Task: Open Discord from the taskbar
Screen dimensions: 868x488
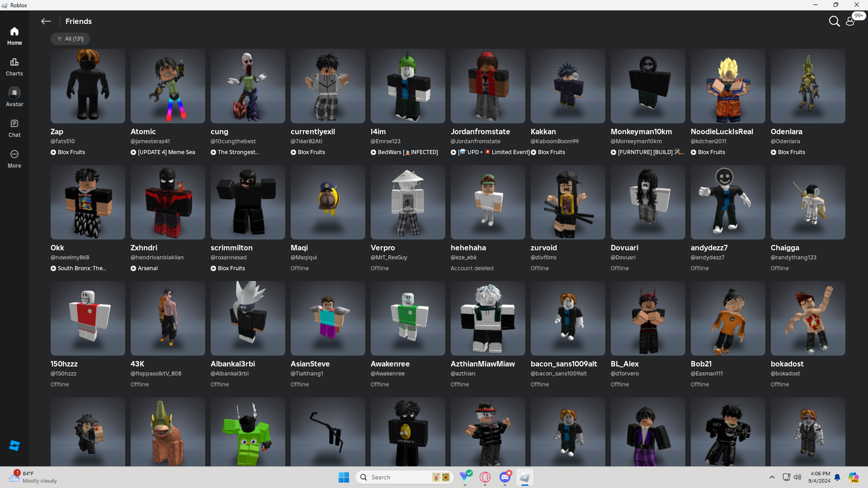Action: (x=505, y=477)
